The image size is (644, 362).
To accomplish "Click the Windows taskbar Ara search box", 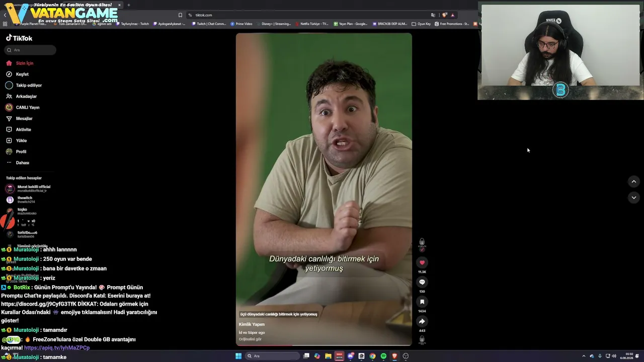I will [x=272, y=356].
